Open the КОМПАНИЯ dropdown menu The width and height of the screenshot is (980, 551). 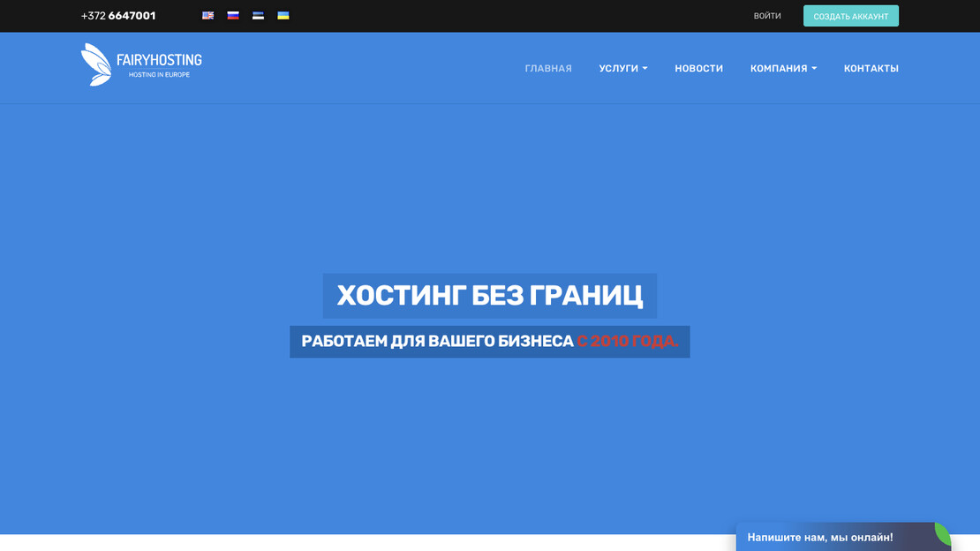(783, 69)
